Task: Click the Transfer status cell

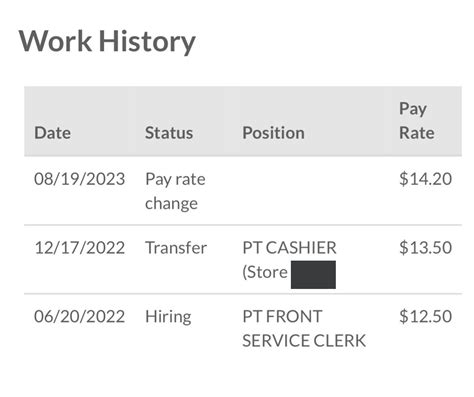Action: pos(176,248)
